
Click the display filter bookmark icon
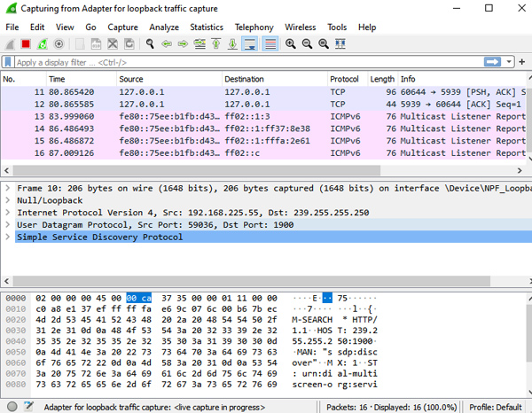tap(8, 62)
